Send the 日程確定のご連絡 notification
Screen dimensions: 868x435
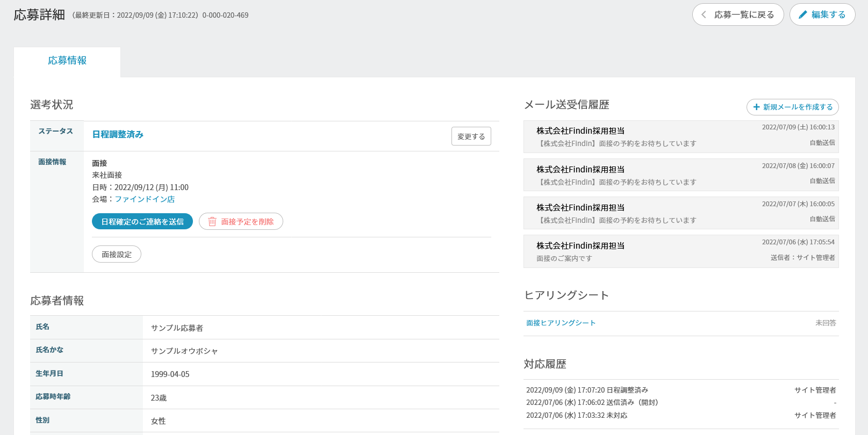coord(142,222)
